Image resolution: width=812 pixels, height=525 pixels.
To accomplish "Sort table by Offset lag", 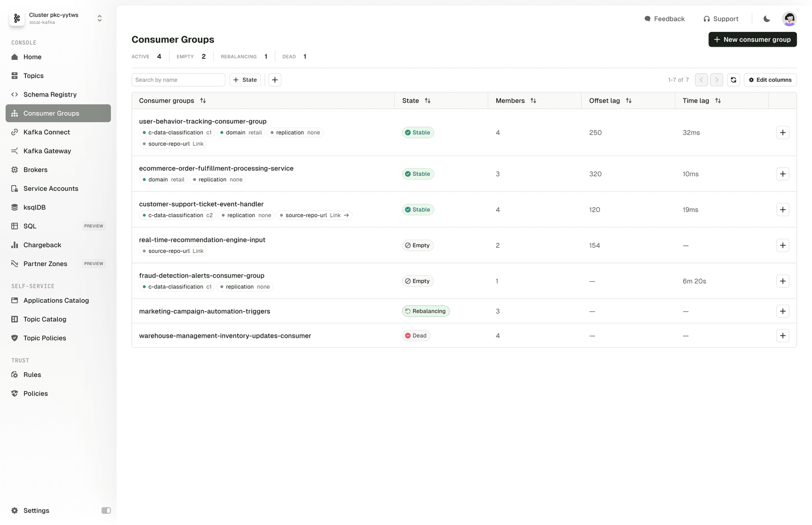I will (x=628, y=101).
